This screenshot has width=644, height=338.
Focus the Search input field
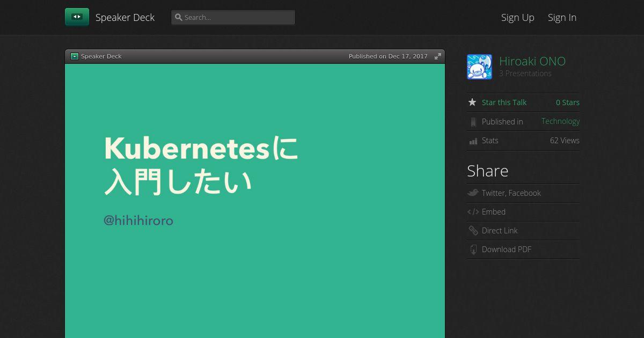233,17
